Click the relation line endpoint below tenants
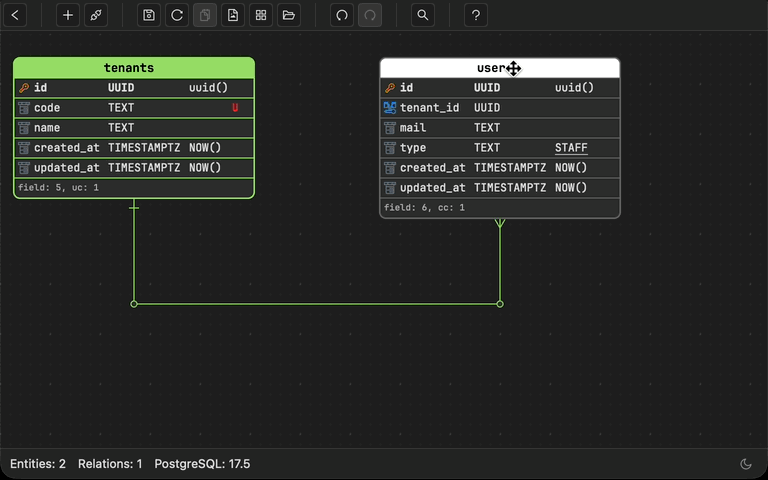 [134, 303]
